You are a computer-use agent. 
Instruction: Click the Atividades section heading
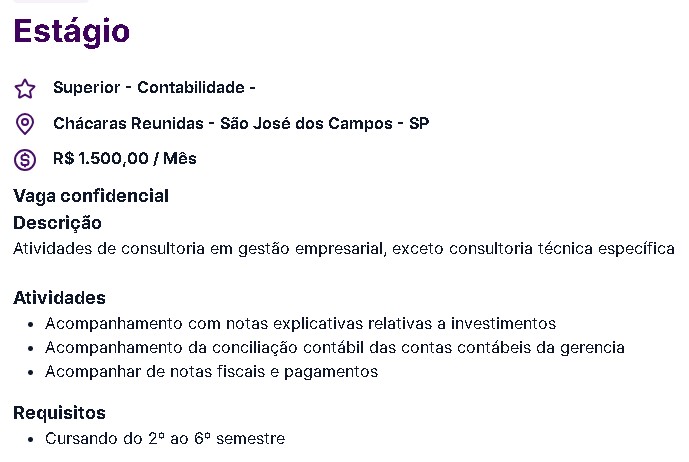tap(59, 298)
